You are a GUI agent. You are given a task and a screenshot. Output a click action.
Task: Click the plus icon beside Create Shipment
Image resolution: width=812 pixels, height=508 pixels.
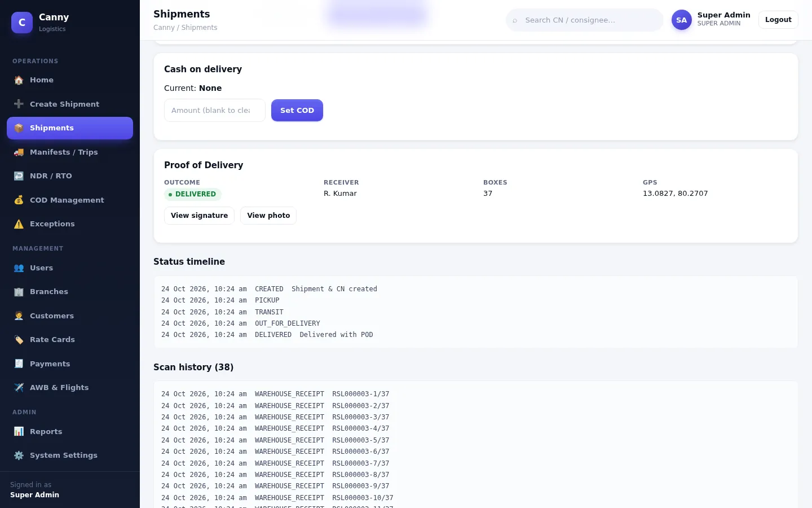[x=19, y=104]
